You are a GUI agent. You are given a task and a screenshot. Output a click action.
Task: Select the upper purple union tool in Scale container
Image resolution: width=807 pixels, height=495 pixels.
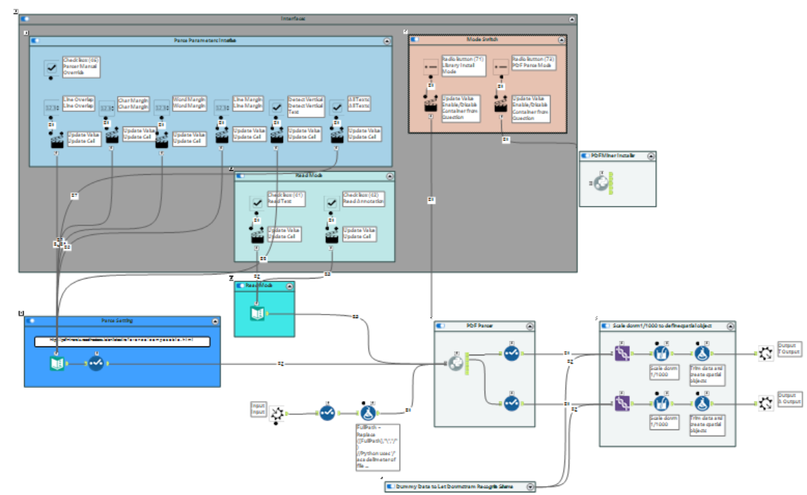pos(622,353)
